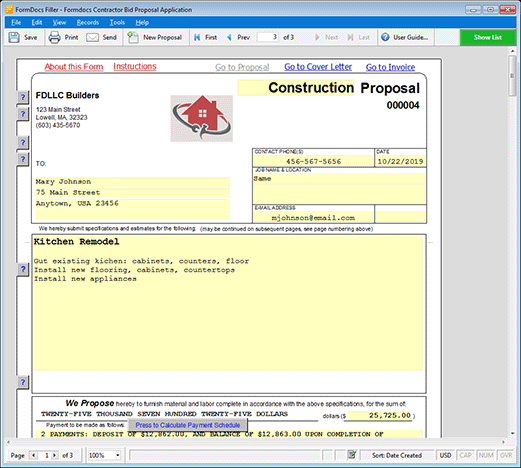Click help icon beside Kitchen Remodel description
Screen dimensions: 521x468
click(23, 269)
